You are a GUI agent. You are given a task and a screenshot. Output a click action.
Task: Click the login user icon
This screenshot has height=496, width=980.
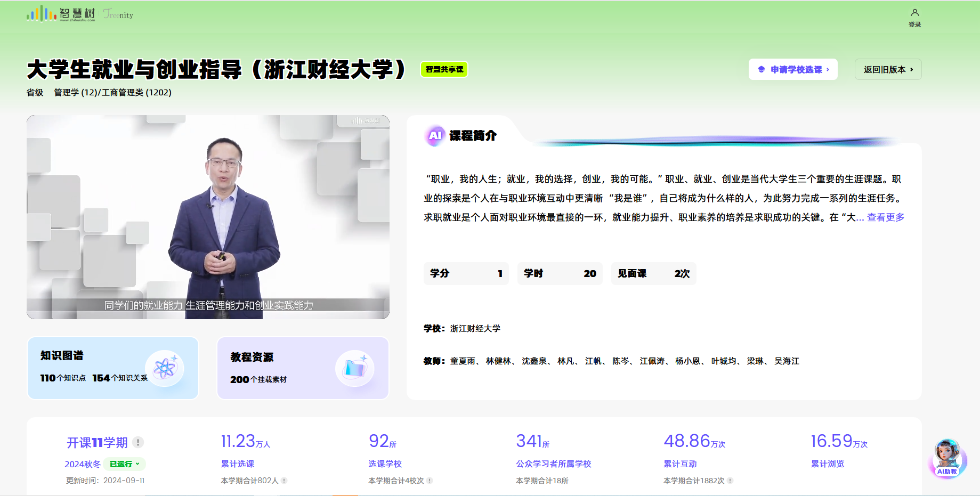point(914,13)
